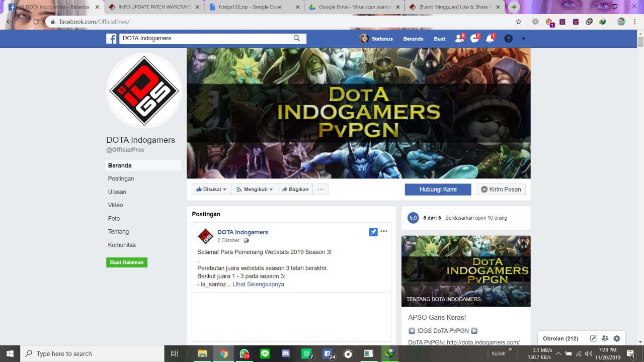Click the Bagikan share button
644x362 pixels.
coord(295,189)
